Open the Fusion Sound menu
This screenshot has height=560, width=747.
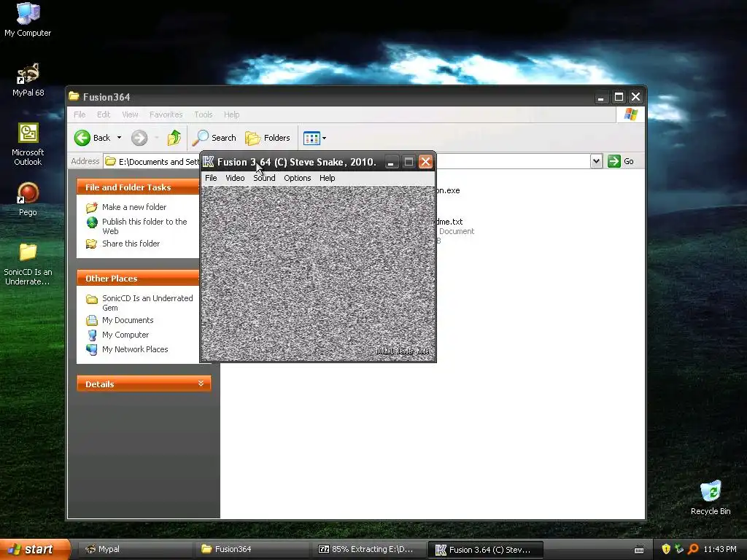pos(264,178)
